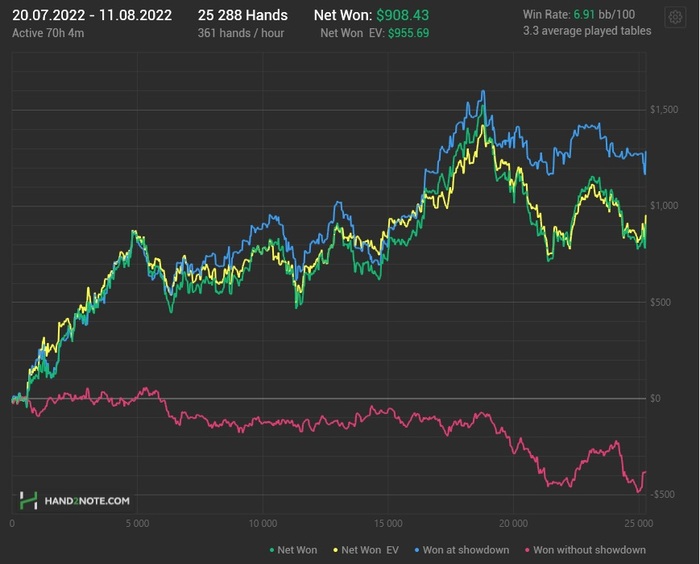The height and width of the screenshot is (564, 700).
Task: Click the $1,000 y-axis label
Action: (x=664, y=205)
